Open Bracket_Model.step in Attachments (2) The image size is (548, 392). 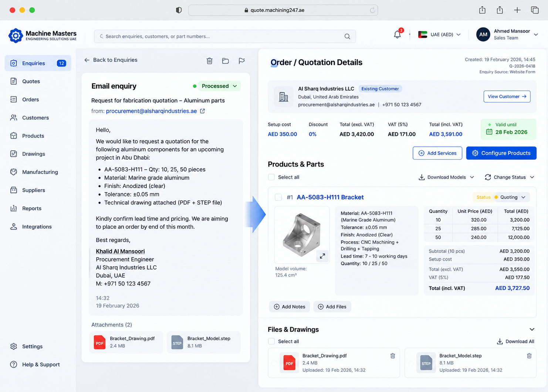point(204,342)
